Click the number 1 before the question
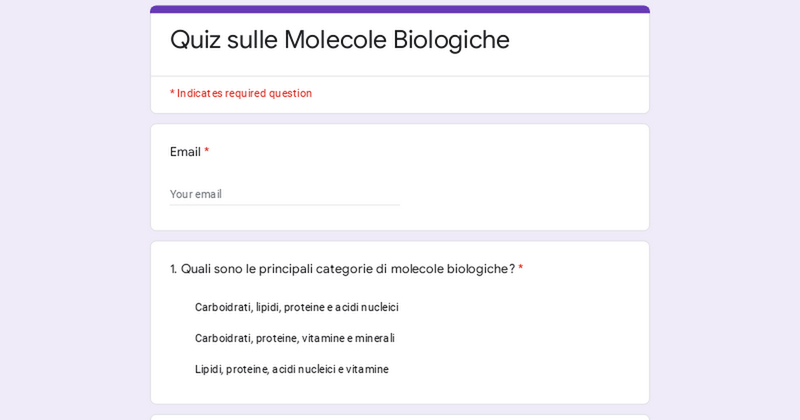 (x=173, y=269)
